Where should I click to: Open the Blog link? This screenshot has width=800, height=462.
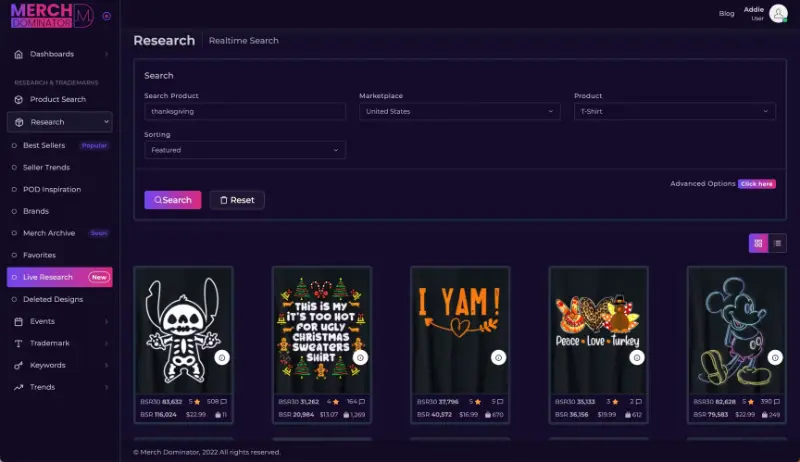pos(727,13)
